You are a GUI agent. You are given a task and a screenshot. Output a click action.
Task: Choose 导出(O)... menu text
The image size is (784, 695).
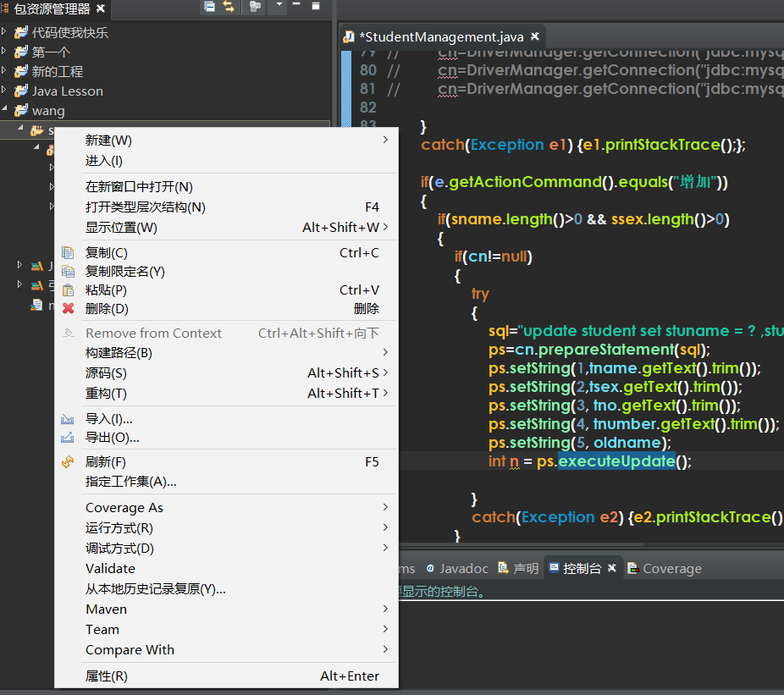113,438
